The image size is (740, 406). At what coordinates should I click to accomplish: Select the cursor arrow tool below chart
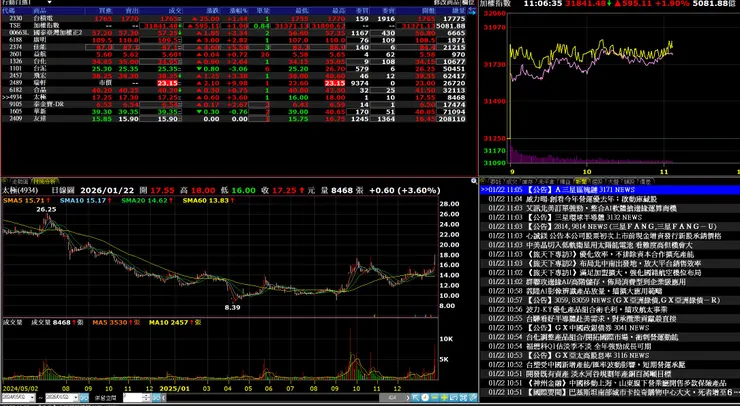416,398
